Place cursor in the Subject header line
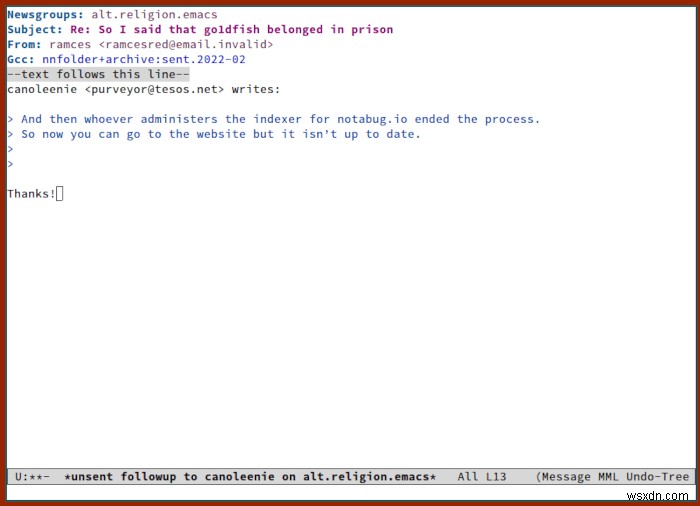This screenshot has height=506, width=700. coord(200,29)
